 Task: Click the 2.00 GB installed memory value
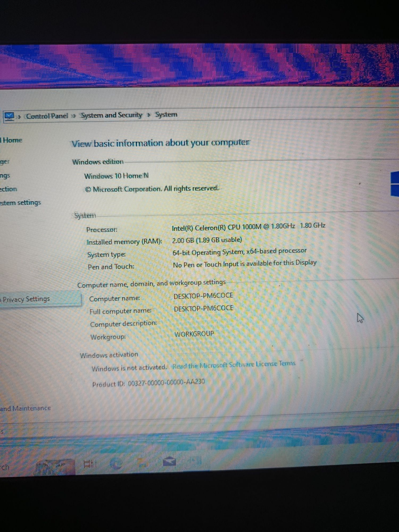pos(207,240)
